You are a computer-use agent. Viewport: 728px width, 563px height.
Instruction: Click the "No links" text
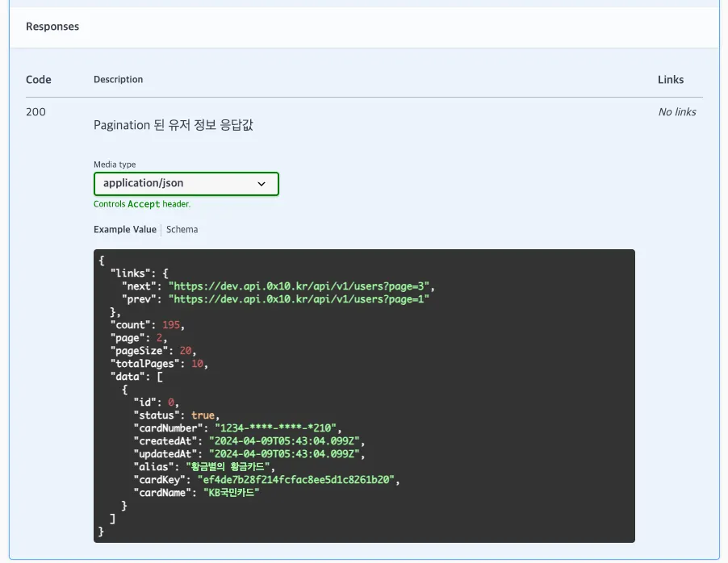click(677, 112)
